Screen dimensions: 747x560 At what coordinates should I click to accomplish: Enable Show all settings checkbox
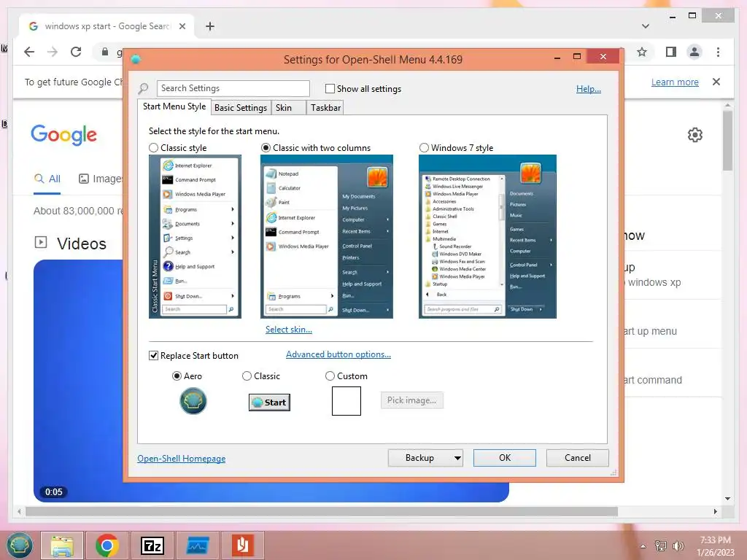[x=330, y=88]
